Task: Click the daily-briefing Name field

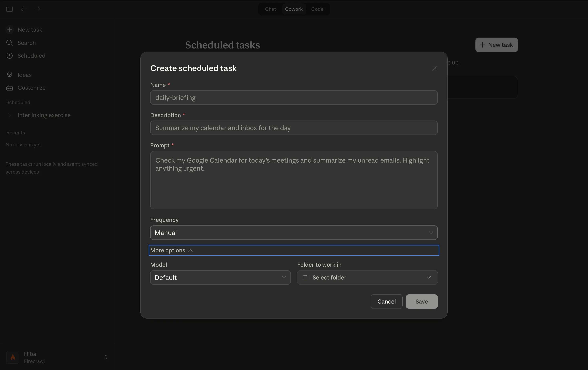Action: point(294,98)
